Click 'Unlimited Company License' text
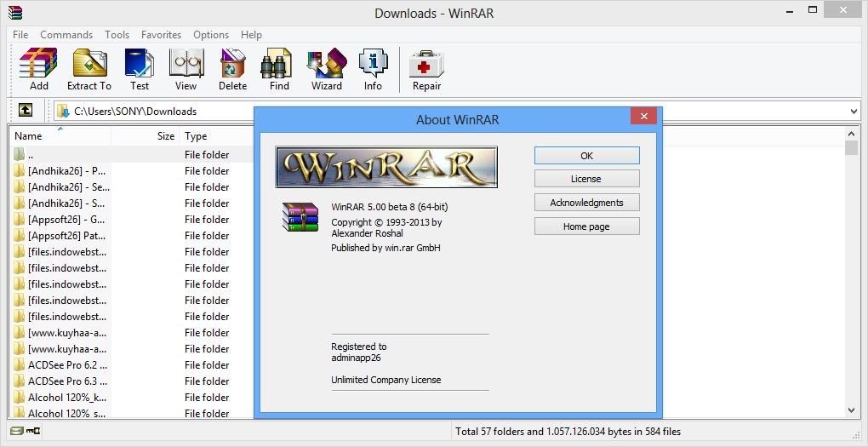Screen dimensions: 868x447 coord(386,380)
